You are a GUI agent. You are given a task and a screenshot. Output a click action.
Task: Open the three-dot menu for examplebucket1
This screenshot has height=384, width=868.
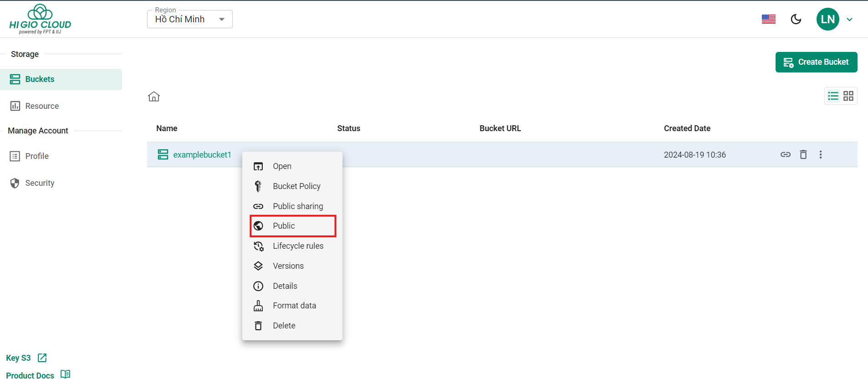(821, 154)
